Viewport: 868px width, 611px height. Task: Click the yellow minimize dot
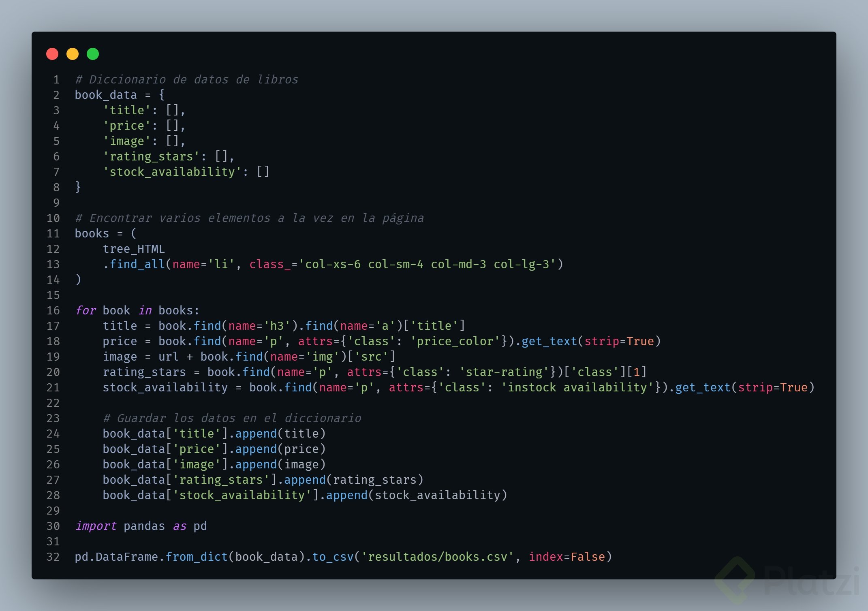(73, 54)
